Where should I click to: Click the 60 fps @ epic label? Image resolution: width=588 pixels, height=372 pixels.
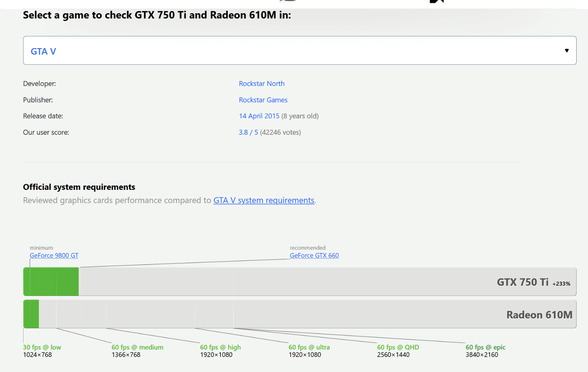[x=485, y=347]
